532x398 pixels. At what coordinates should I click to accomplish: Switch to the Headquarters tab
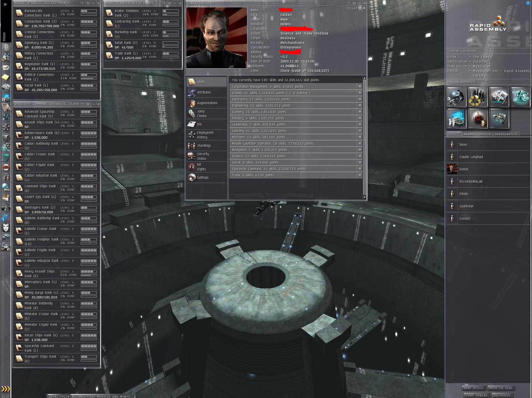506,134
